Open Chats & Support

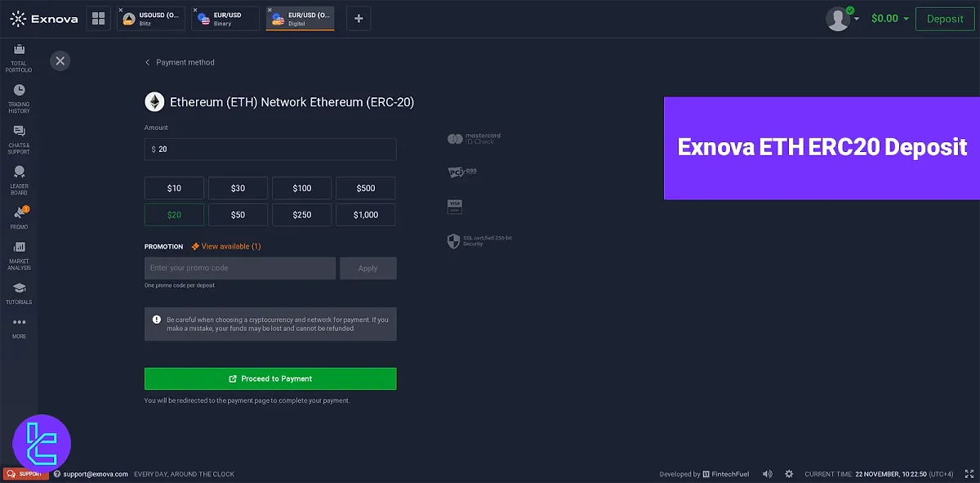(x=18, y=136)
